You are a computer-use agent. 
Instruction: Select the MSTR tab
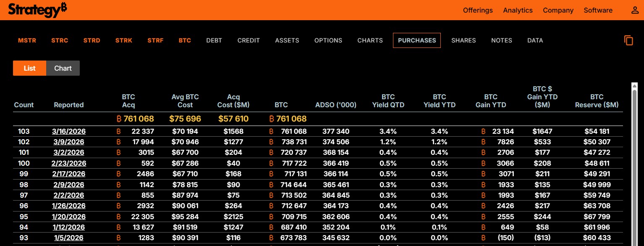tap(27, 40)
